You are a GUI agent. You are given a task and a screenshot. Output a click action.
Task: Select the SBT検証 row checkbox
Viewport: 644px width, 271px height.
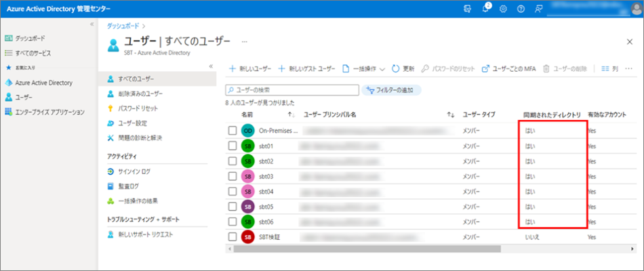tap(233, 237)
